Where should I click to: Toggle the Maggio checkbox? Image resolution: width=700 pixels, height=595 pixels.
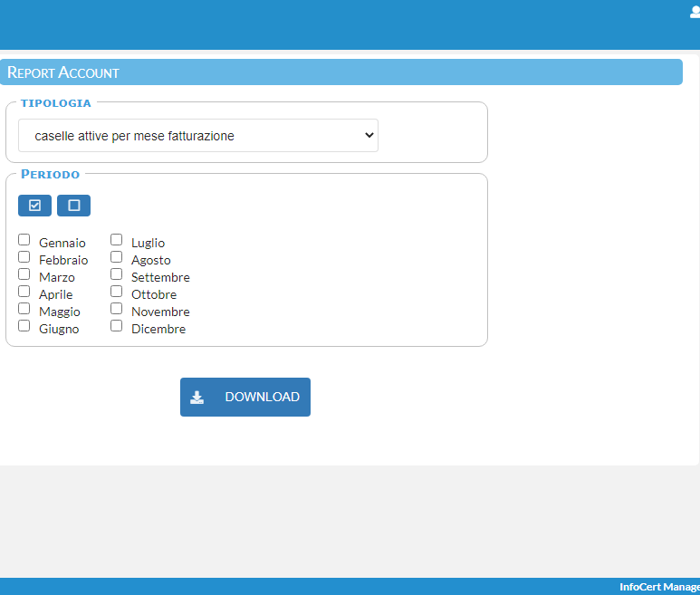point(24,309)
